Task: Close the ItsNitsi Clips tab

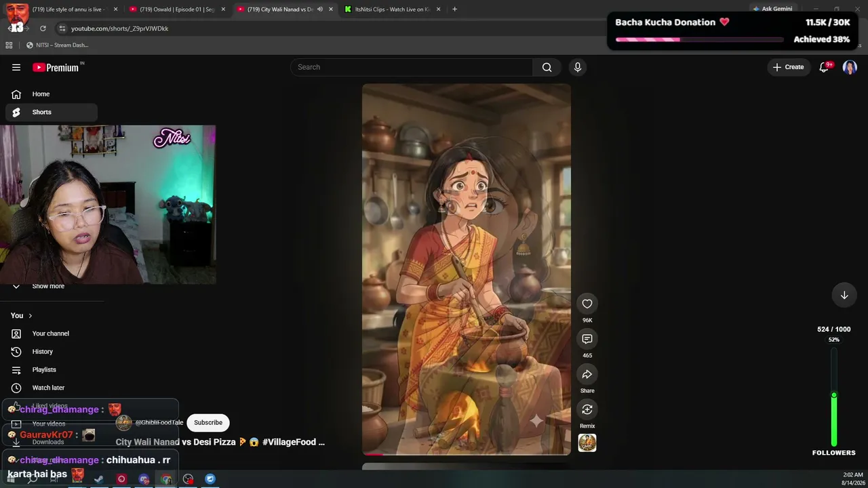Action: coord(438,9)
